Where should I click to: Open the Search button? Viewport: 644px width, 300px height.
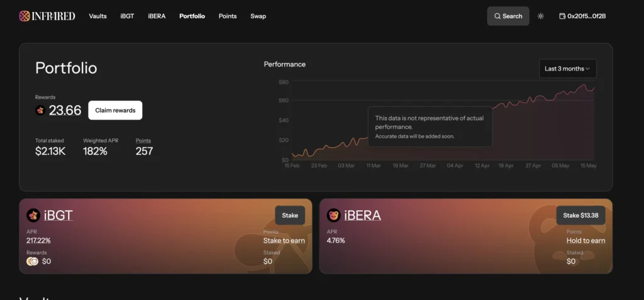tap(508, 16)
